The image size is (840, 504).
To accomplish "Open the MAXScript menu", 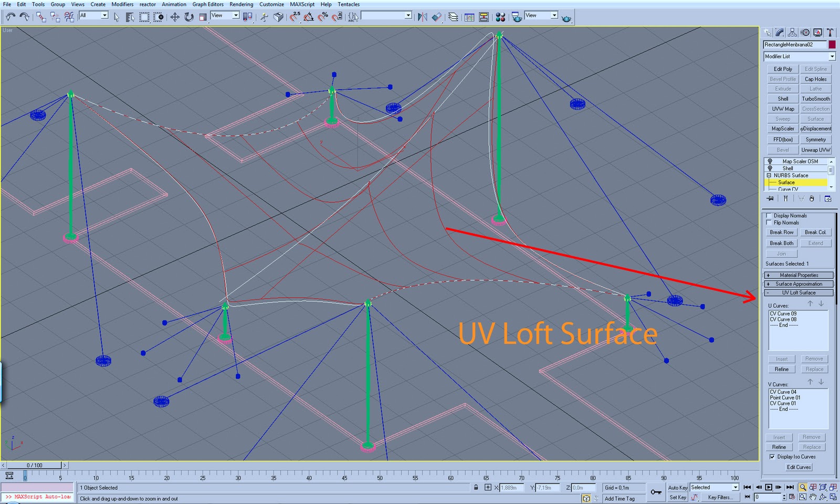I will tap(302, 4).
